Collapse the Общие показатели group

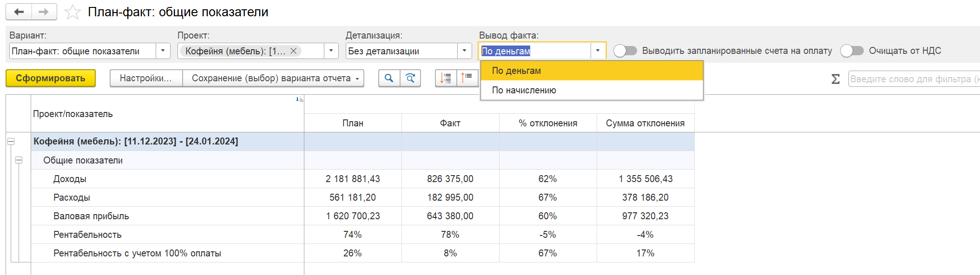19,160
